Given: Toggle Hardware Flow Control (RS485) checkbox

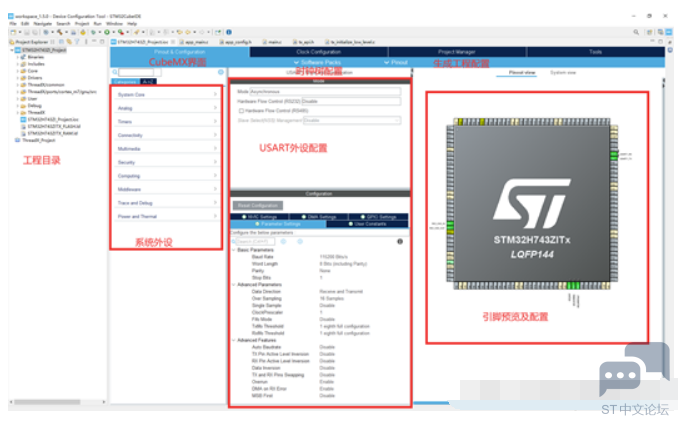Looking at the screenshot, I should [241, 111].
